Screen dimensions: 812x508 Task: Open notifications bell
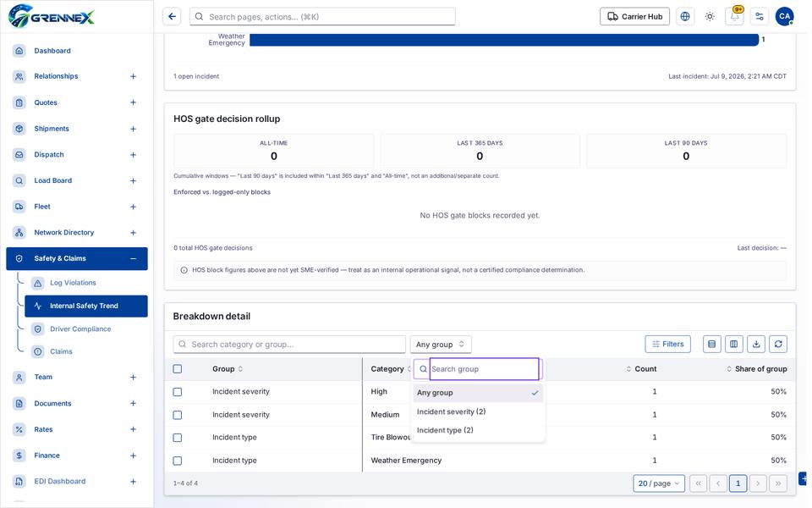point(734,17)
